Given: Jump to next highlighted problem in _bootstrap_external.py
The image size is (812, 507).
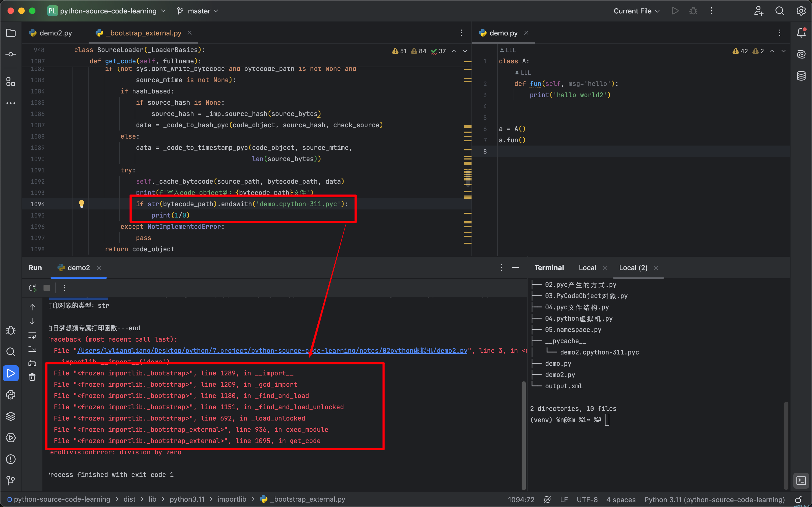Looking at the screenshot, I should pyautogui.click(x=465, y=51).
